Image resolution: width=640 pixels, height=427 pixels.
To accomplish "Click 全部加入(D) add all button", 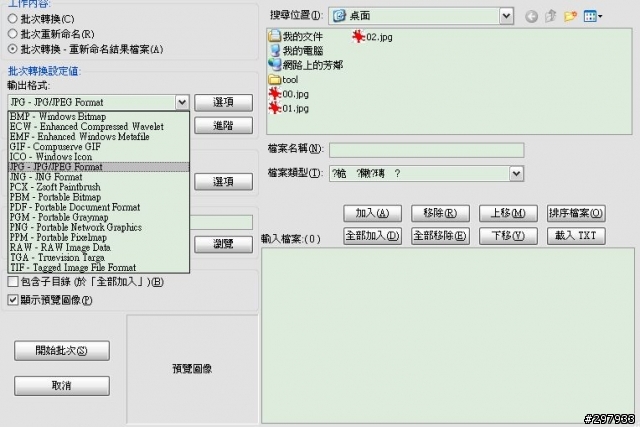I will (372, 236).
